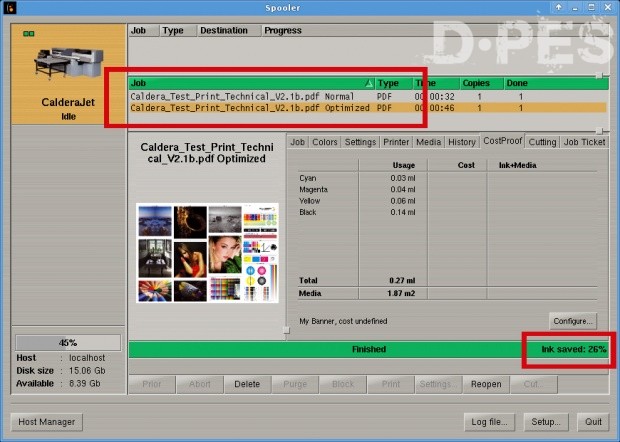The image size is (620, 442).
Task: Click the top queue Type column header
Action: pyautogui.click(x=178, y=30)
